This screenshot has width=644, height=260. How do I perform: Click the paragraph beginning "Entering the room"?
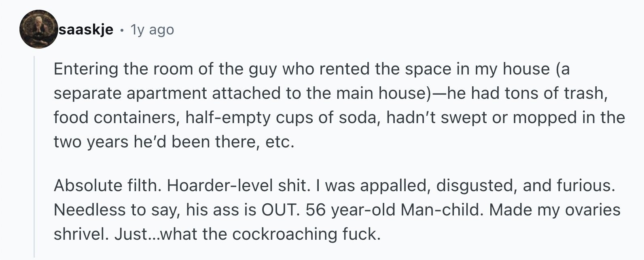click(x=339, y=105)
